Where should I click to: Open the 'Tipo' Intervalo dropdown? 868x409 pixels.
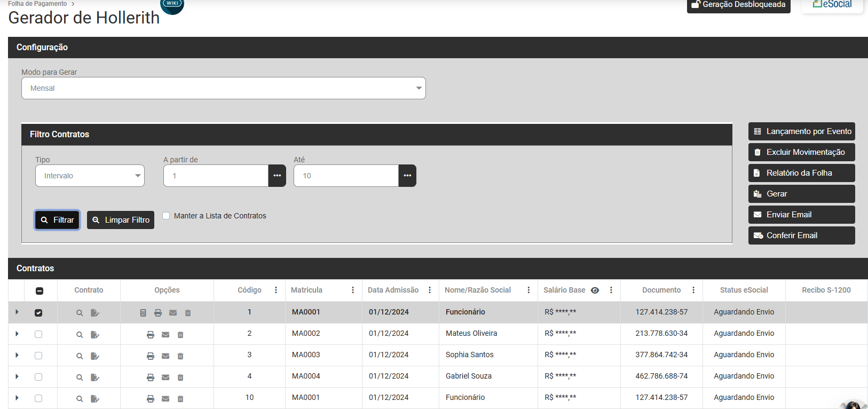(x=90, y=176)
